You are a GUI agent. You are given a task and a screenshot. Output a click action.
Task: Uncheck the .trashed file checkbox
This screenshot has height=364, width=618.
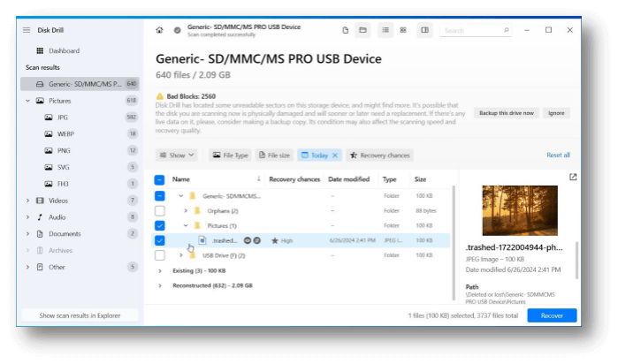tap(159, 240)
